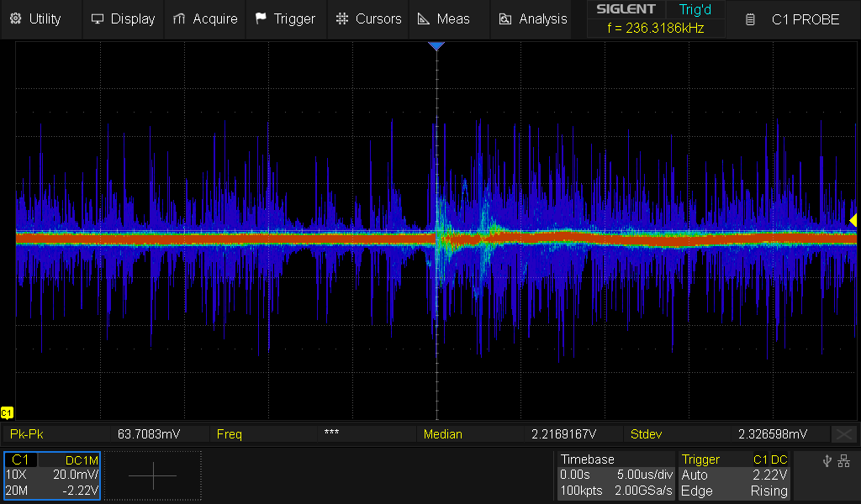Close the measurements bar with X
The image size is (861, 504).
(843, 434)
